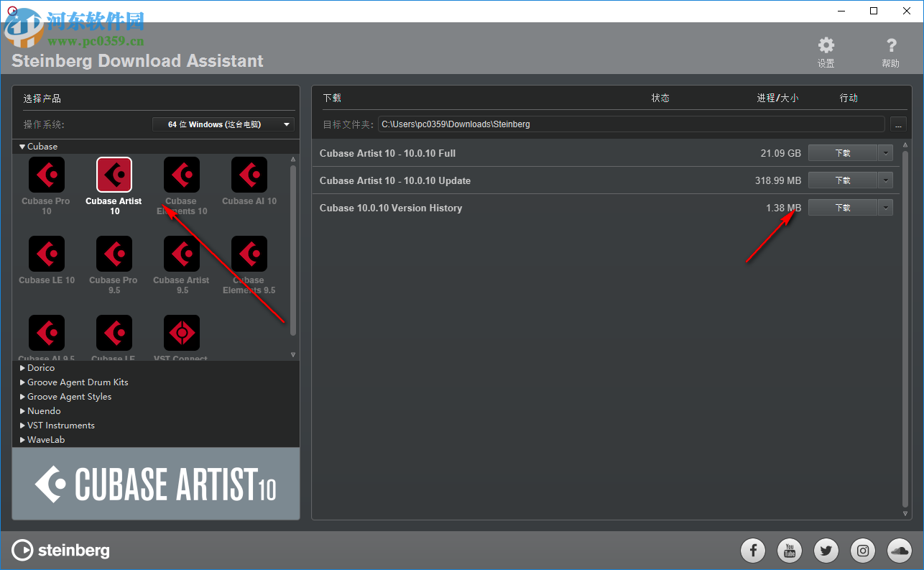Select the Cubase LE 10 product icon
The width and height of the screenshot is (924, 570).
(46, 253)
